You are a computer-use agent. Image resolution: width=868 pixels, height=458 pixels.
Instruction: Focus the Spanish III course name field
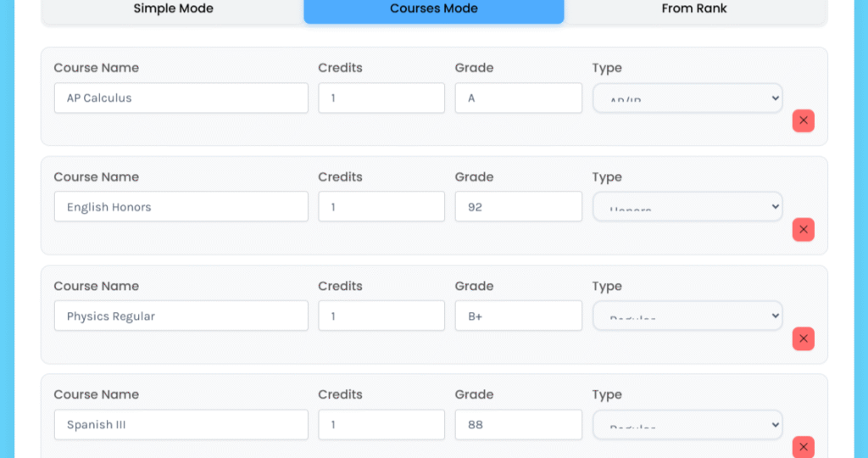point(181,425)
